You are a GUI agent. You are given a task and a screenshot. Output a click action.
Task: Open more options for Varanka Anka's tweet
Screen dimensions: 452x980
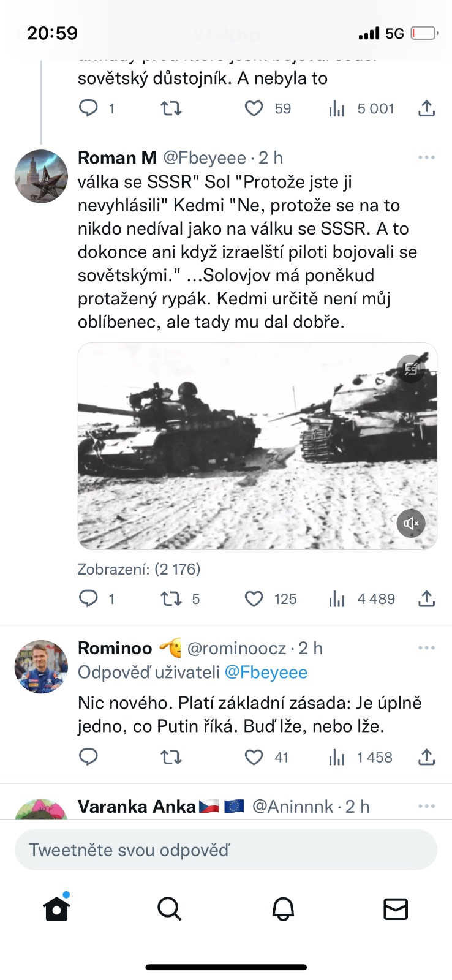(x=426, y=806)
